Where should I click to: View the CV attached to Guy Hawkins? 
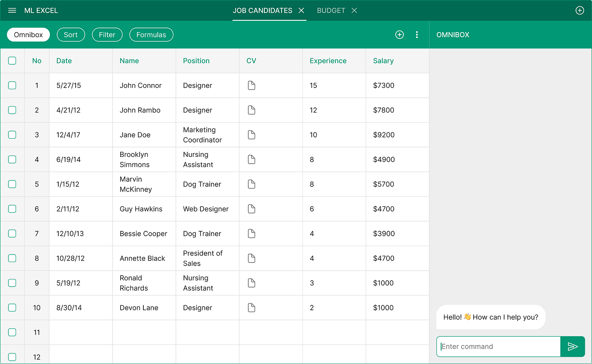tap(252, 209)
